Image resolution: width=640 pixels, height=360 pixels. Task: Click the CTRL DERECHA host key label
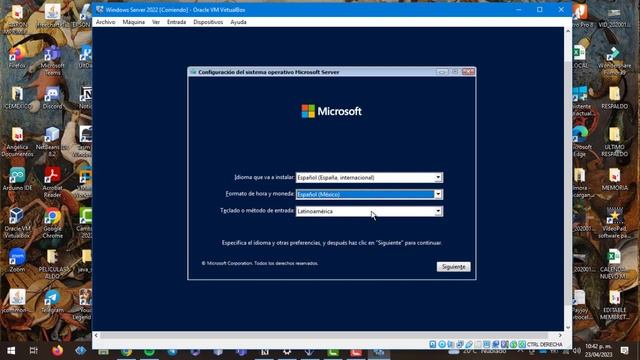pyautogui.click(x=544, y=344)
